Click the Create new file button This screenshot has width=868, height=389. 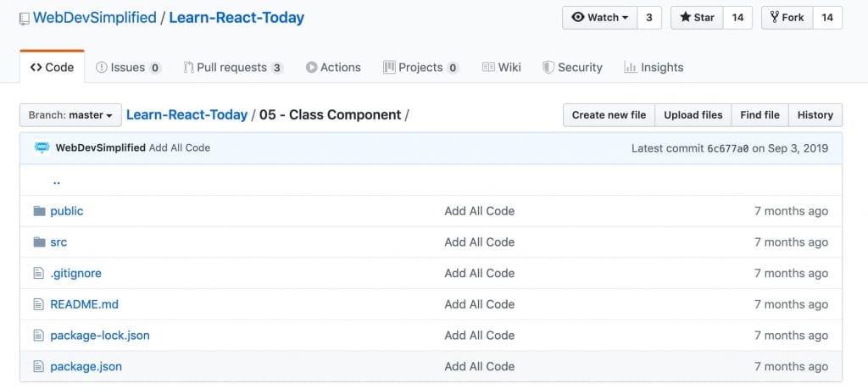coord(609,115)
